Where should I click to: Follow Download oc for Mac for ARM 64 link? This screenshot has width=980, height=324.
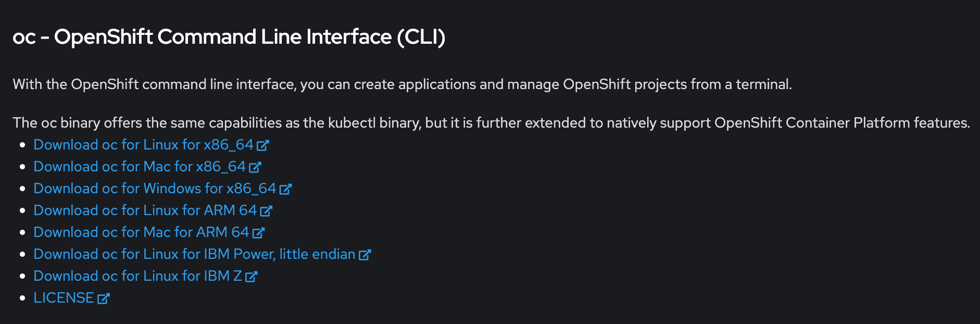pos(141,232)
